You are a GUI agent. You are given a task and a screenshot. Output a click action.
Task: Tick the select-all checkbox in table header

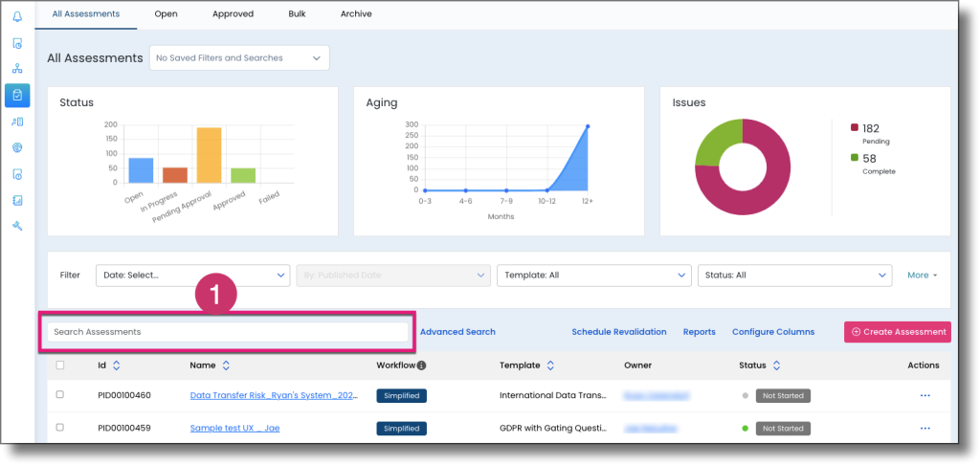tap(60, 365)
